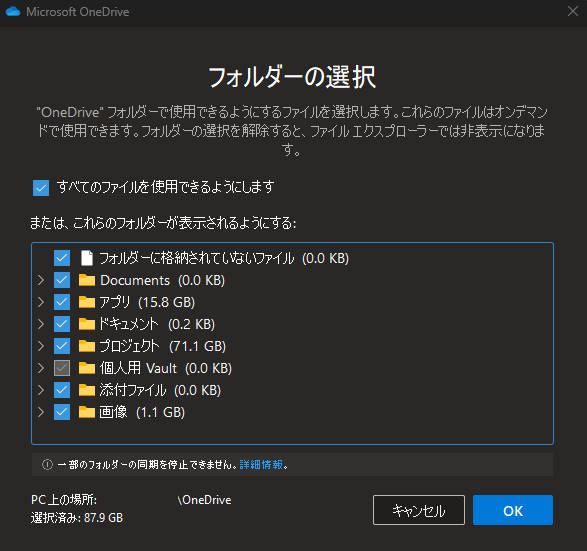Click the 個人用 Vault folder icon
The height and width of the screenshot is (551, 587).
pos(87,368)
